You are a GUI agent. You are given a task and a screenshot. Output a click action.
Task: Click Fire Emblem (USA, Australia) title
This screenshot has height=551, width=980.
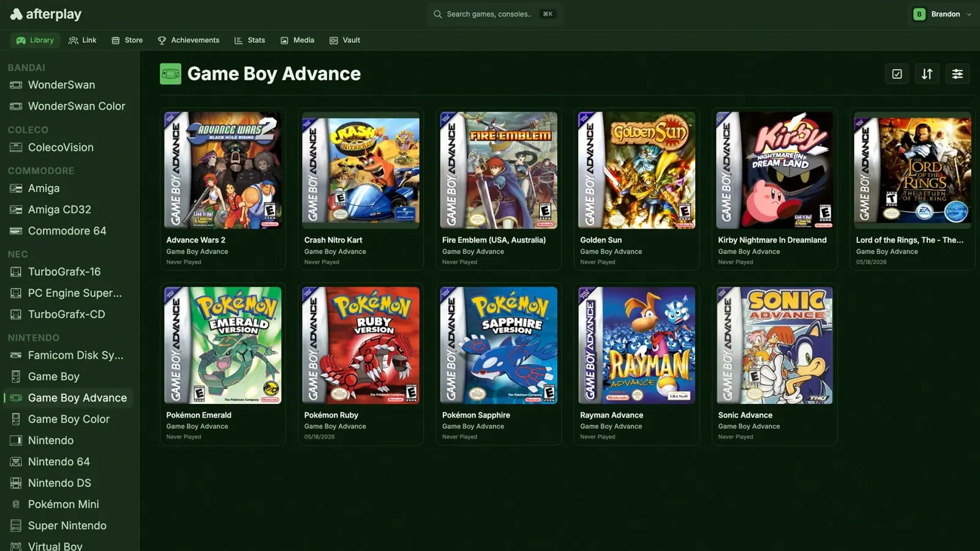click(494, 240)
